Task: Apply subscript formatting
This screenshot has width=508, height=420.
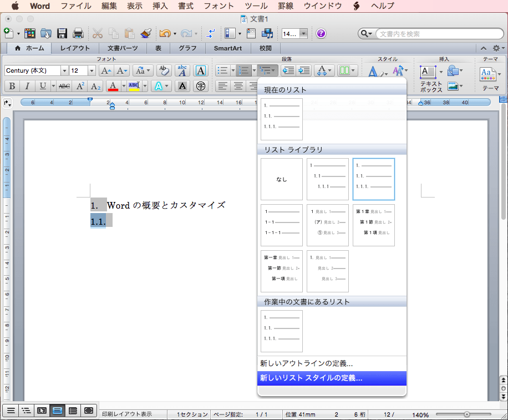Action: (x=95, y=86)
